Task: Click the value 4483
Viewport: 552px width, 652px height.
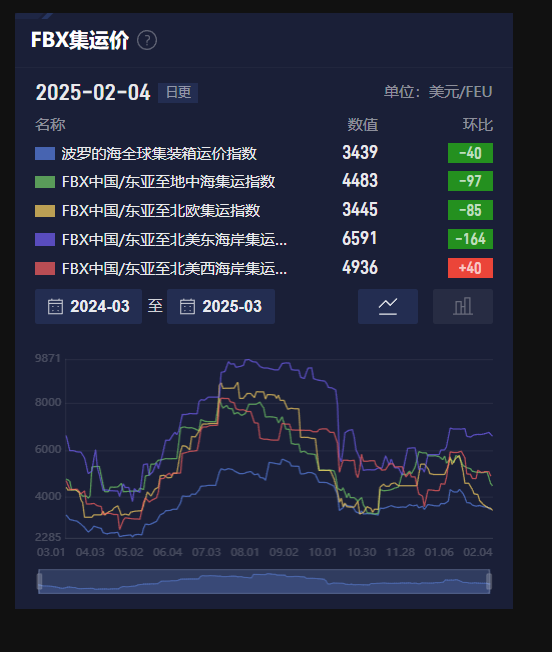Action: tap(360, 181)
